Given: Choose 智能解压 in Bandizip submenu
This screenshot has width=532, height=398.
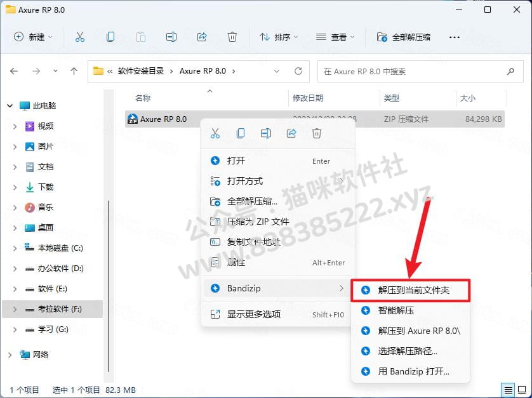Looking at the screenshot, I should 411,311.
